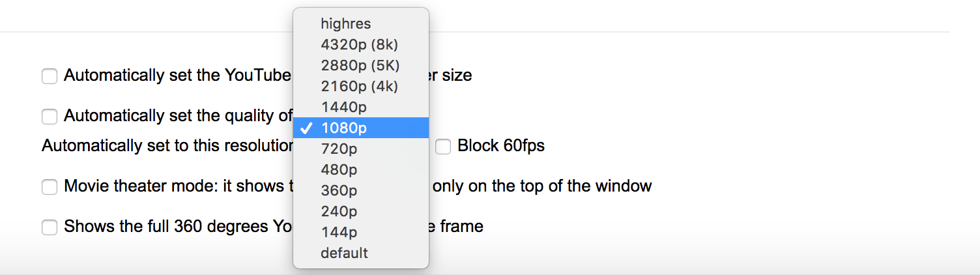
Task: Tick the auto-set YouTube player size checkbox
Action: [x=50, y=76]
